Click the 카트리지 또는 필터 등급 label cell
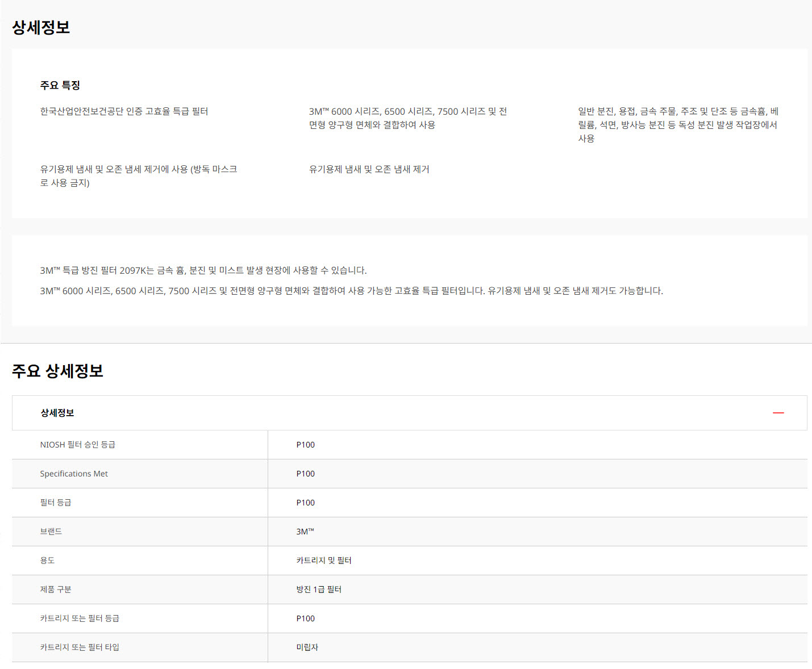The width and height of the screenshot is (812, 669). [x=140, y=618]
